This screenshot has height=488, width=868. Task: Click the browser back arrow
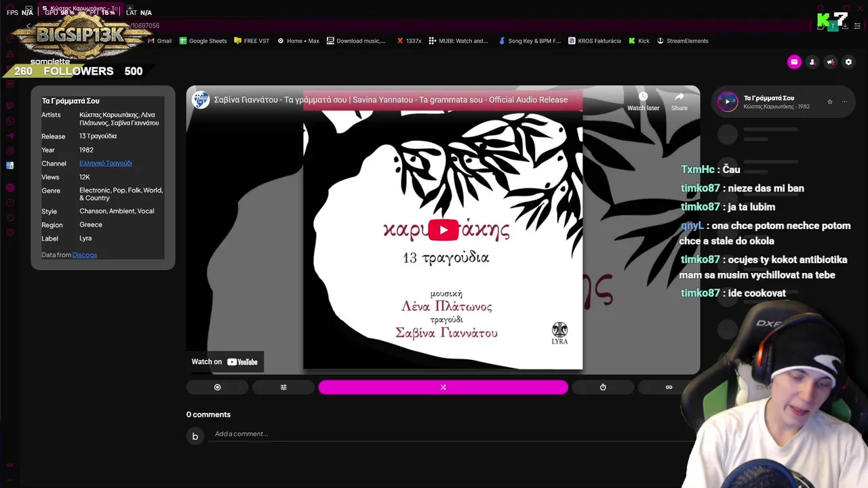pos(28,26)
